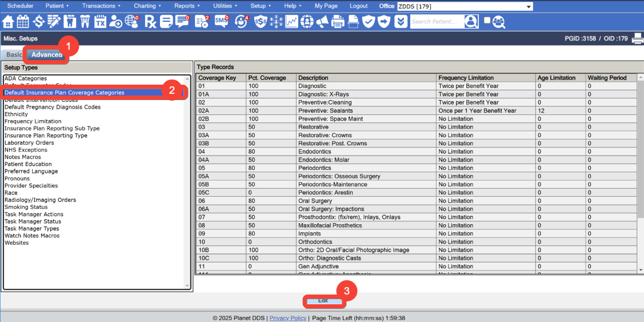
Task: Click the Once per 1 Year Benefit Year cell
Action: [486, 110]
